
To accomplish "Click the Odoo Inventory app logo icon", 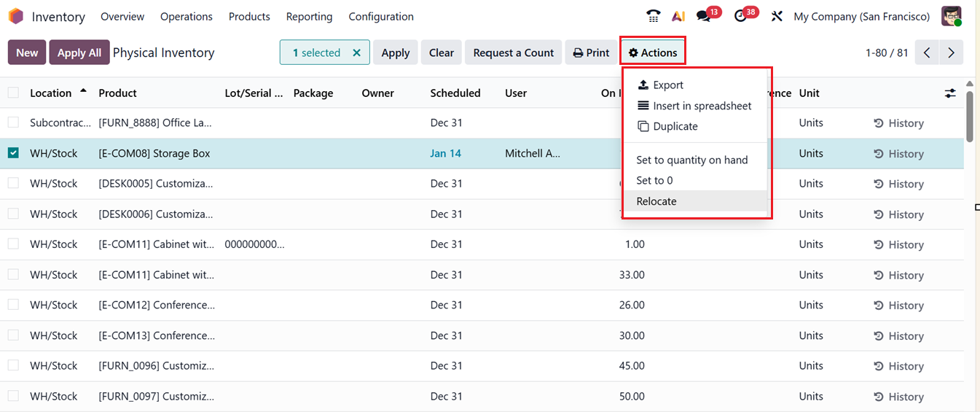I will [15, 16].
